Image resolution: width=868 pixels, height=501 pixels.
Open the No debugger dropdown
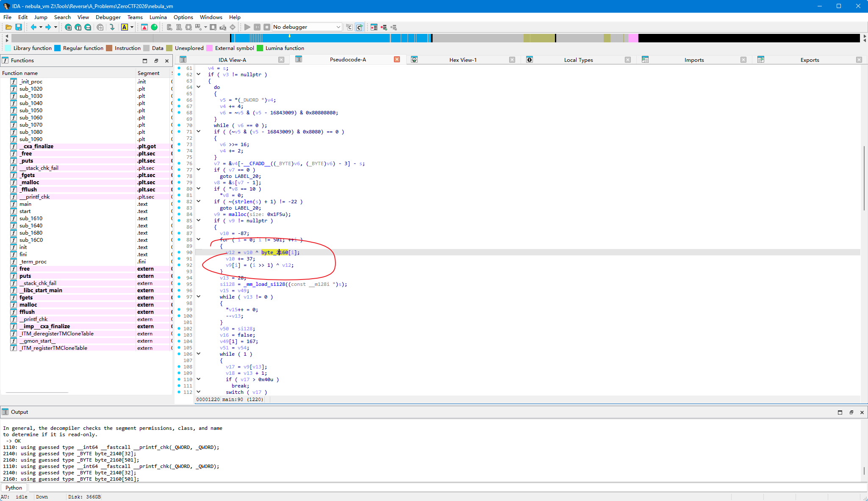coord(307,27)
